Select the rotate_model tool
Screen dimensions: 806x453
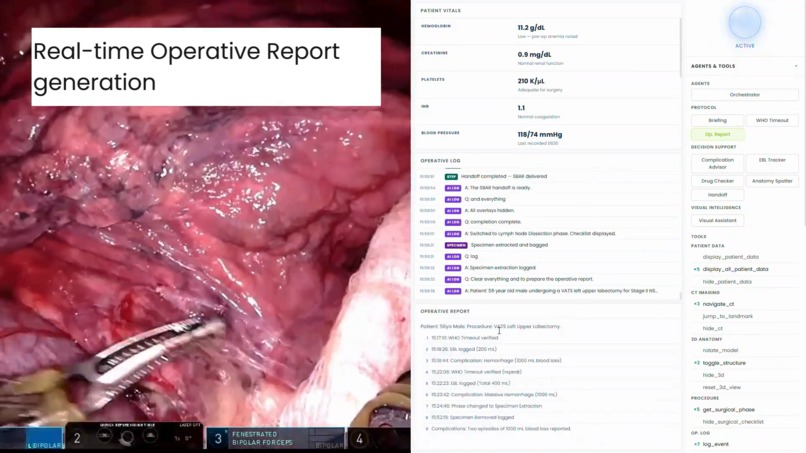pyautogui.click(x=720, y=350)
